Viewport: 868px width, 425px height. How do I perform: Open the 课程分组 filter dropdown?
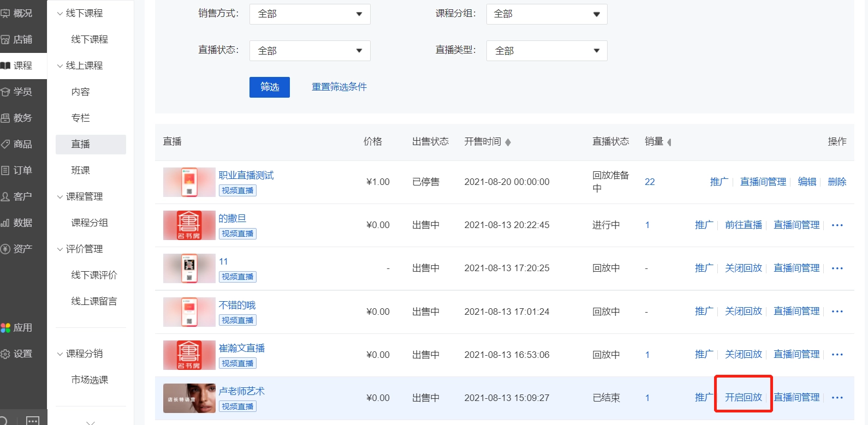[546, 14]
